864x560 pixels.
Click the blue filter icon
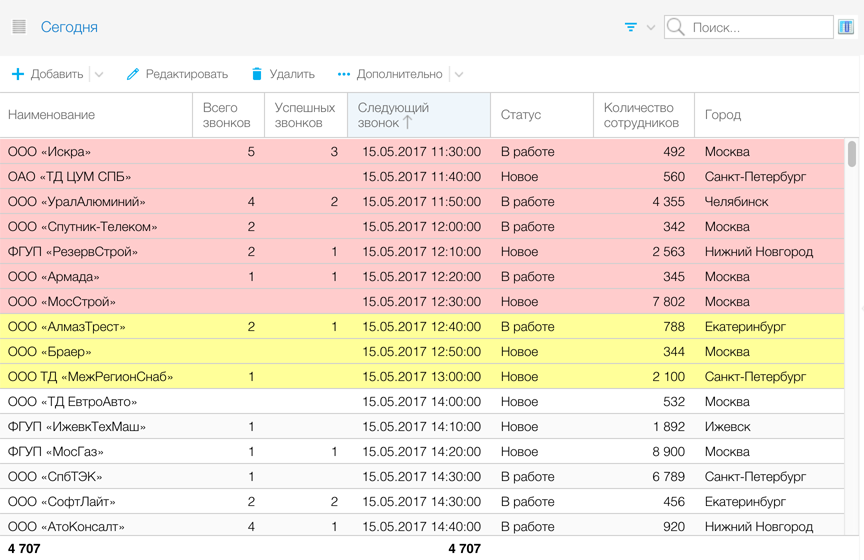(x=630, y=27)
